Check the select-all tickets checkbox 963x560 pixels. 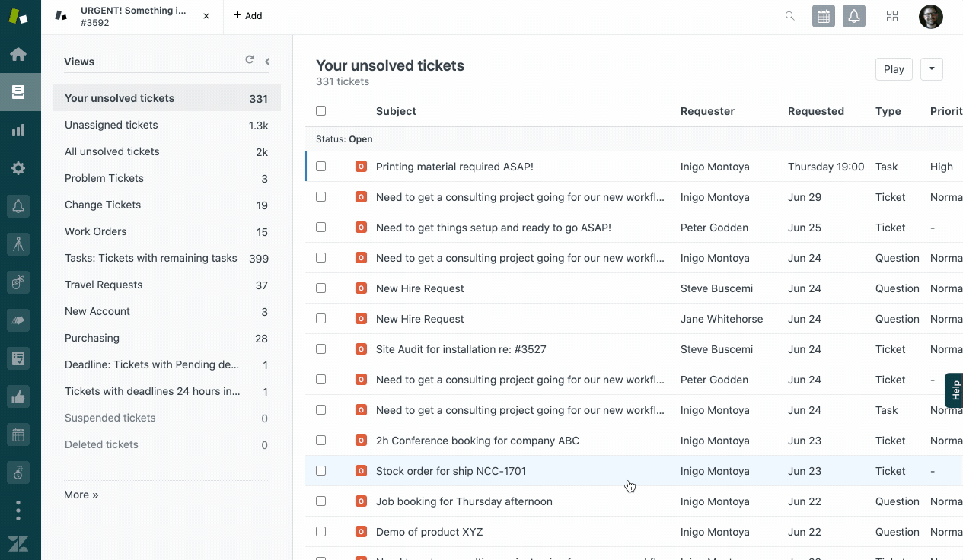320,110
